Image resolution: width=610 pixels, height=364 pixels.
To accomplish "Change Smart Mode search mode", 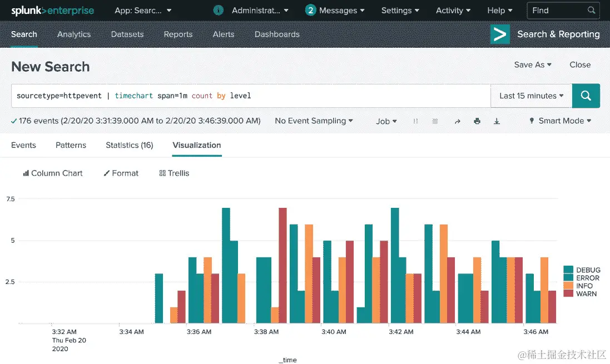I will pyautogui.click(x=561, y=121).
